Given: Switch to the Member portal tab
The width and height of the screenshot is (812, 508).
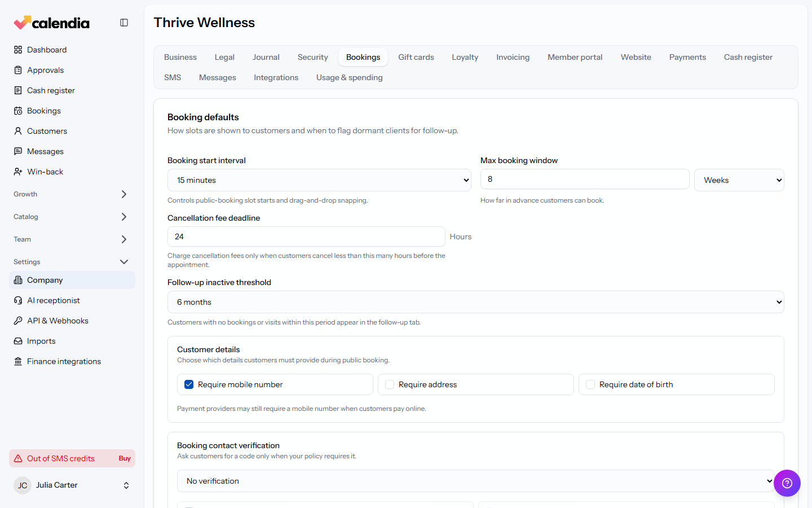Looking at the screenshot, I should click(575, 57).
